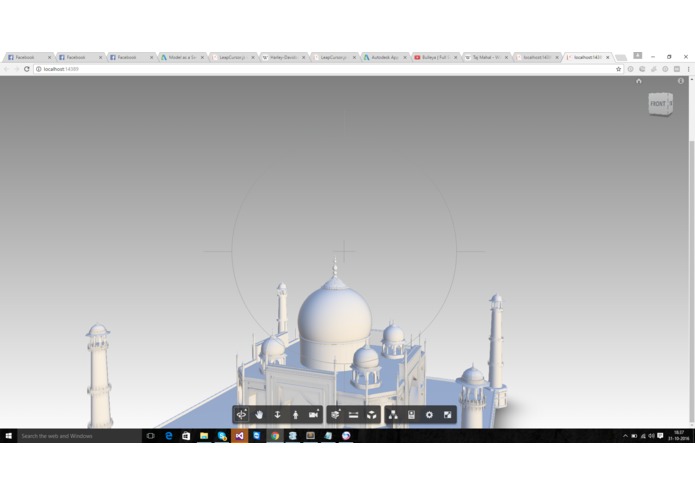Click the Windows Start button
Image resolution: width=695 pixels, height=494 pixels.
click(x=8, y=436)
